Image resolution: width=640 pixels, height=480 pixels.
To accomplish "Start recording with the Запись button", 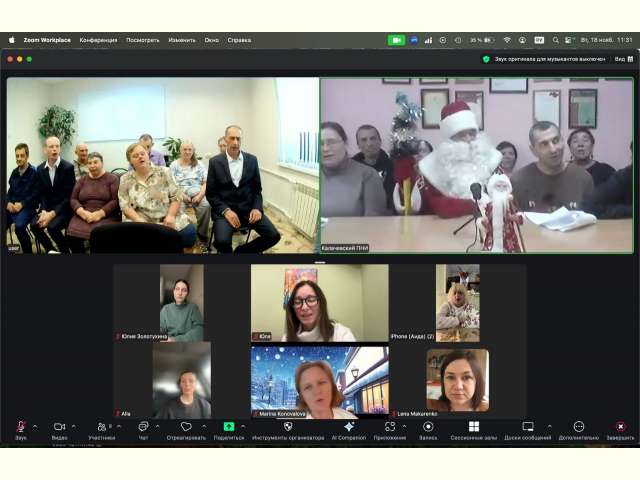I will 428,427.
